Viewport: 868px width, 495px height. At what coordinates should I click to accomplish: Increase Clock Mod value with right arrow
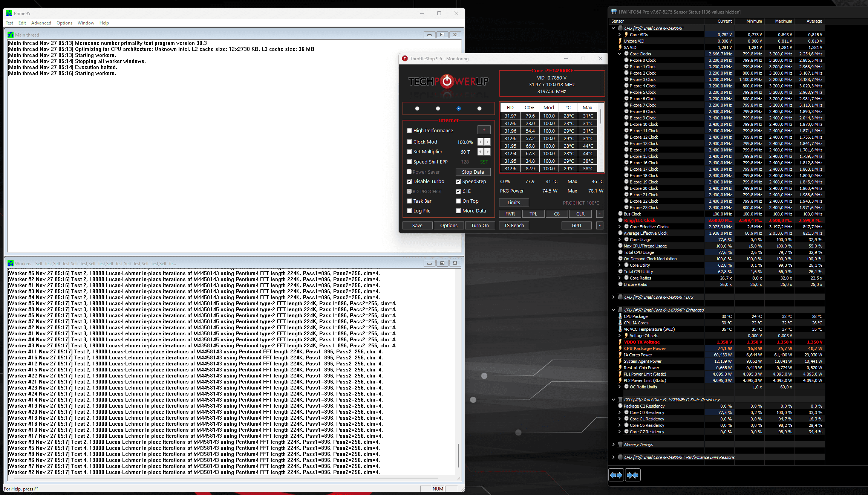tap(487, 142)
